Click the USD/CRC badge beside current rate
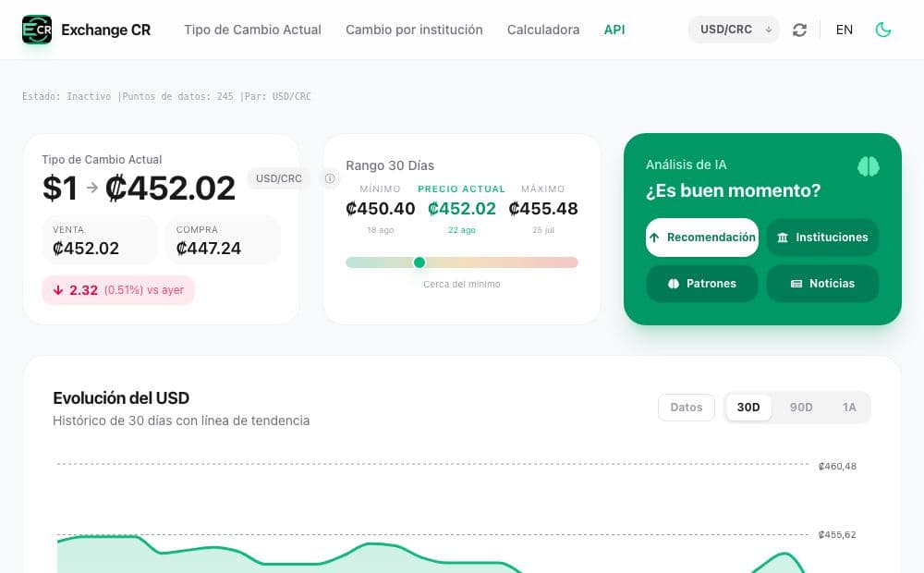 point(278,178)
